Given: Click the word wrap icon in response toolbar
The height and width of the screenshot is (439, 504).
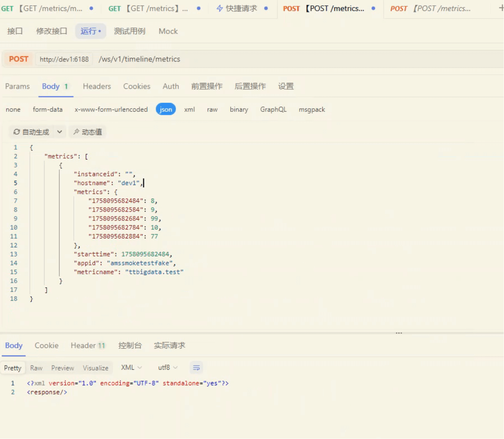Looking at the screenshot, I should coord(196,368).
